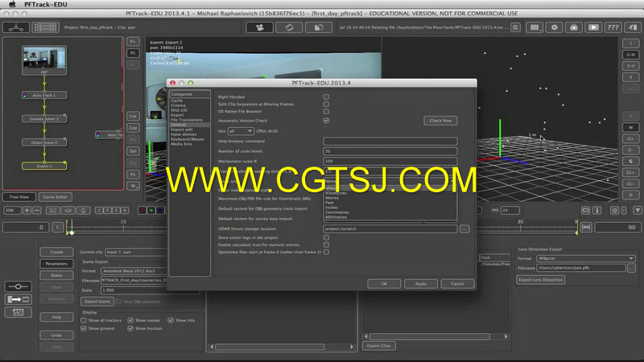644x362 pixels.
Task: Open the Use CPUs 'all' dropdown
Action: tap(241, 131)
